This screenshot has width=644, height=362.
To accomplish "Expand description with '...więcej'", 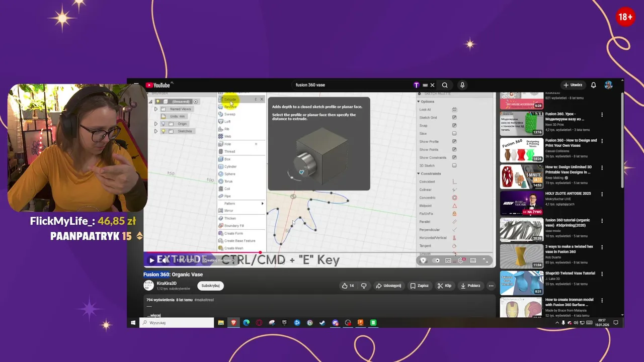I will pos(154,315).
